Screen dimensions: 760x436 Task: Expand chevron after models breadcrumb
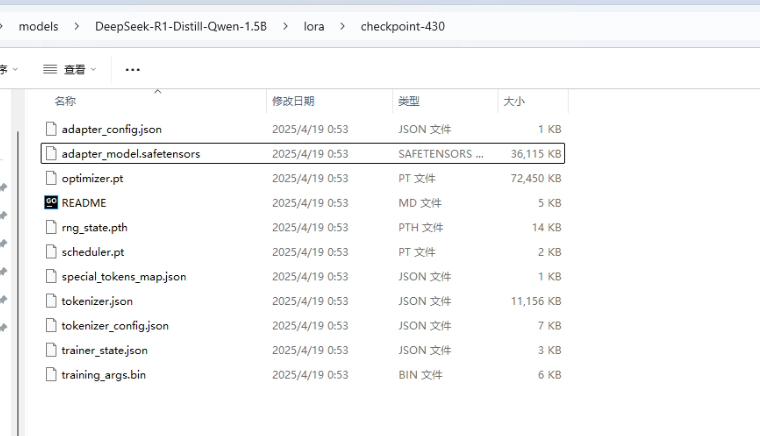coord(77,27)
